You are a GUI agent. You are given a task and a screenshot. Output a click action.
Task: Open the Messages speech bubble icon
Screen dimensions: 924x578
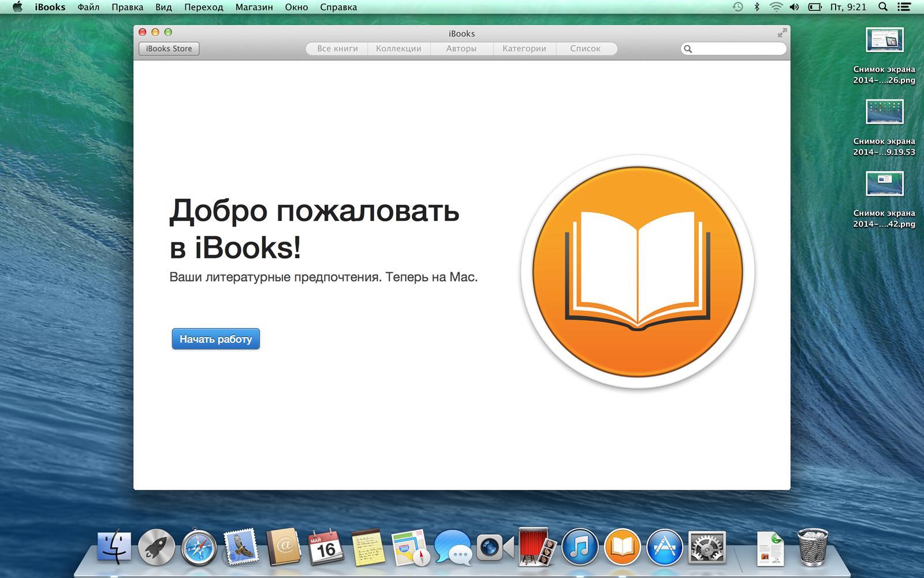click(x=452, y=547)
